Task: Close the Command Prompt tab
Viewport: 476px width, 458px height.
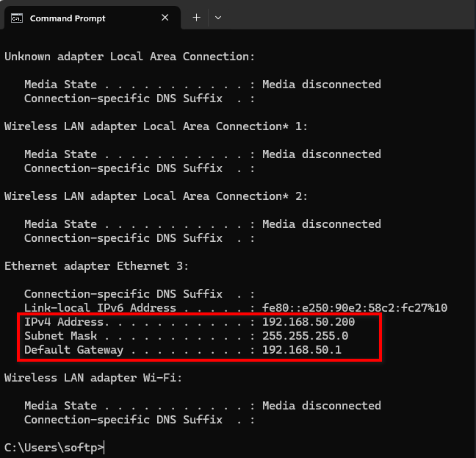Action: (165, 18)
